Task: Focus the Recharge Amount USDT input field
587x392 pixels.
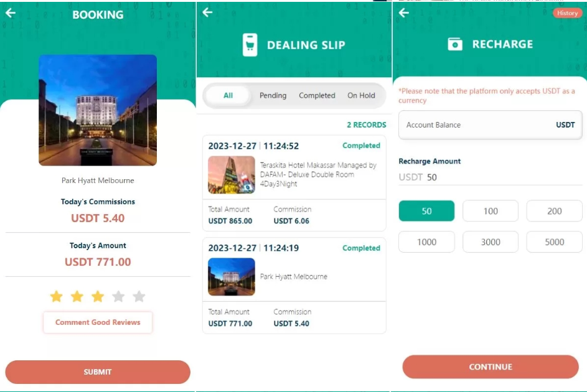Action: click(x=491, y=177)
